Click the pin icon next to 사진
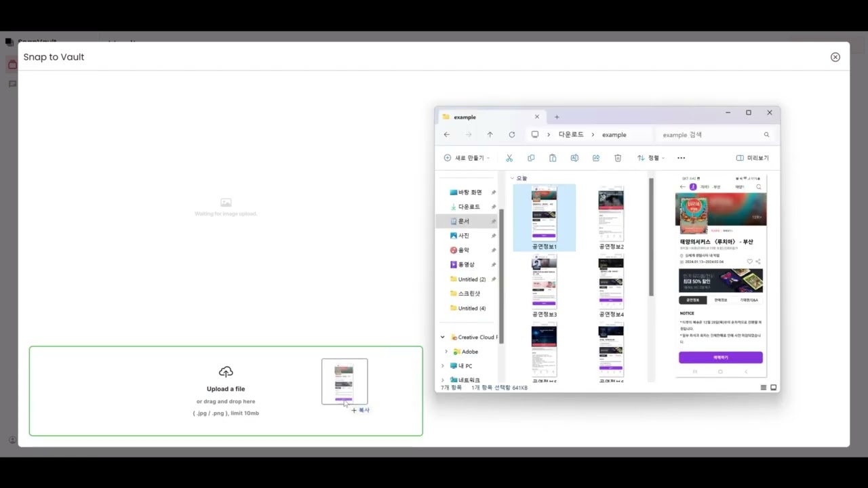868x488 pixels. pos(494,236)
